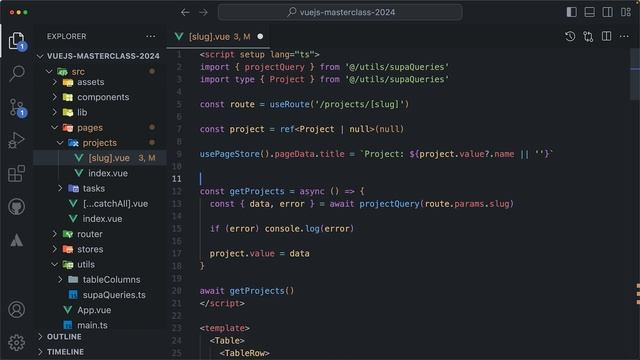Open the Source Control view icon
The height and width of the screenshot is (360, 640).
pyautogui.click(x=16, y=108)
